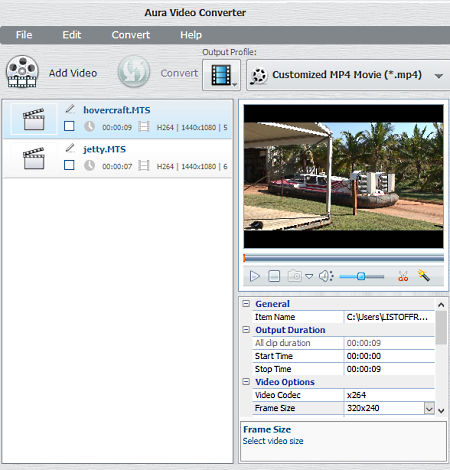Select the hovercraft.MTS clapperboard thumbnail
Image resolution: width=450 pixels, height=470 pixels.
[34, 119]
